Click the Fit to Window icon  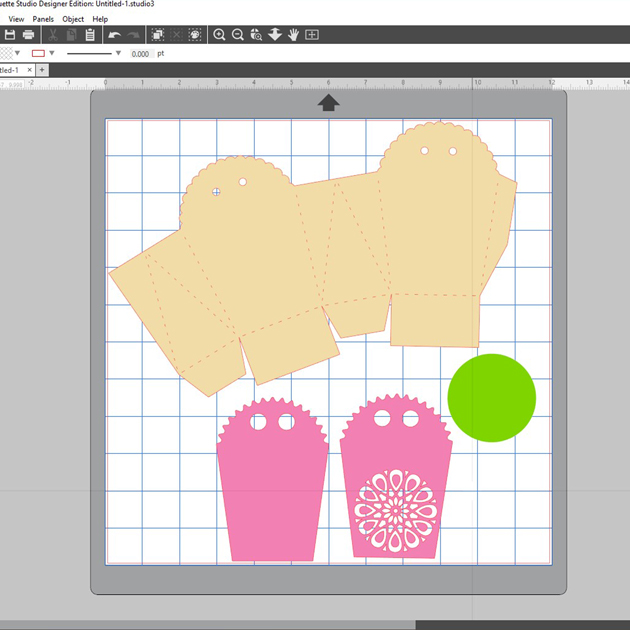pos(312,35)
